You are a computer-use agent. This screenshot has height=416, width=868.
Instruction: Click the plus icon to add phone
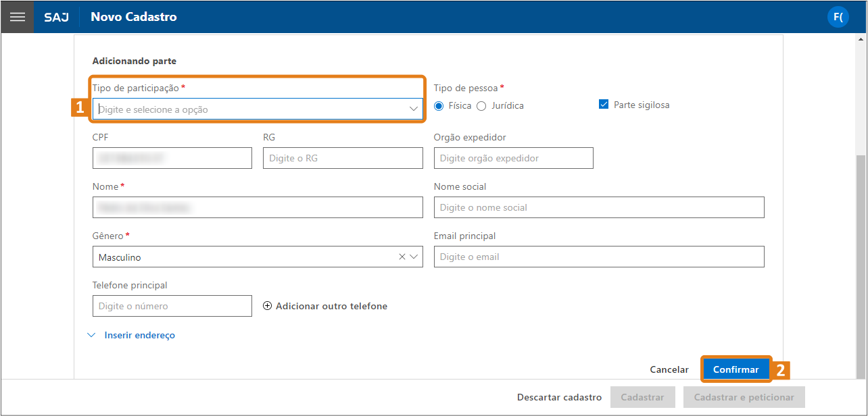click(x=267, y=306)
